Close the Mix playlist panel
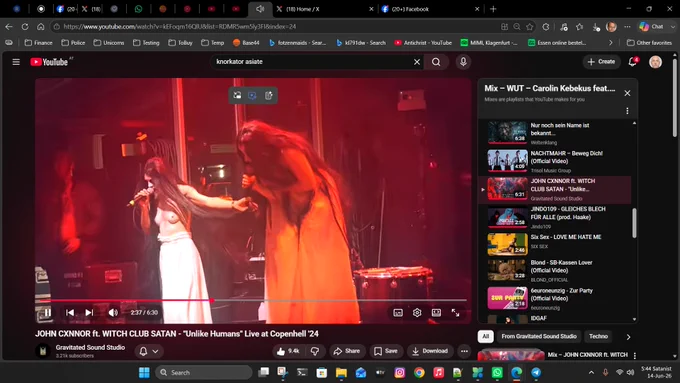The height and width of the screenshot is (383, 680). [x=627, y=93]
